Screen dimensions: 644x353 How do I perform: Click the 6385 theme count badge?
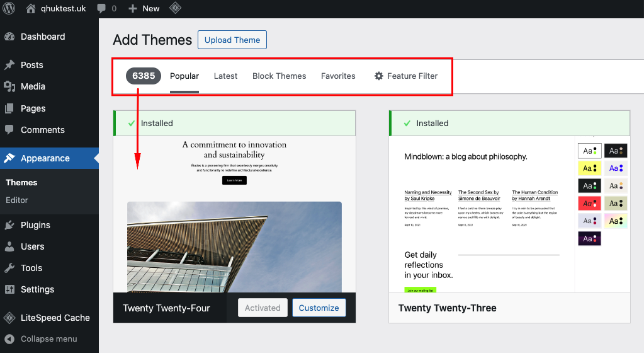(144, 76)
